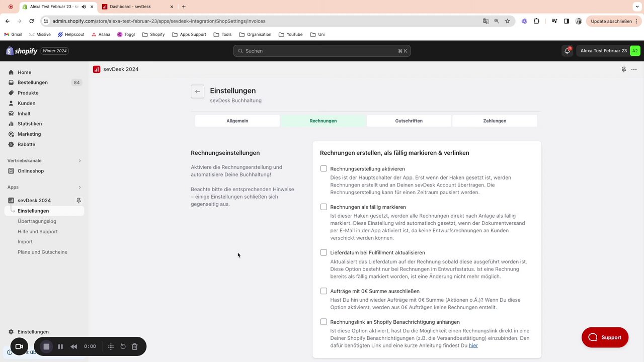
Task: Open browser extensions puzzle icon
Action: [x=536, y=21]
